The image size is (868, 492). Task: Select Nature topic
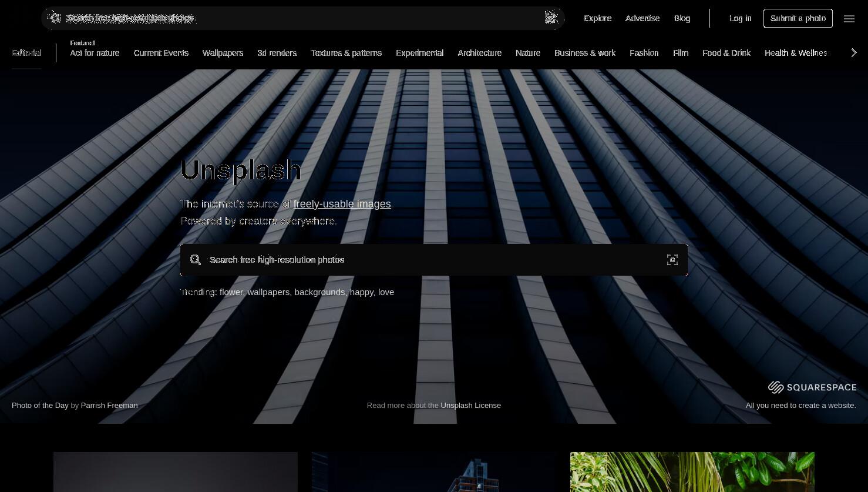(527, 53)
